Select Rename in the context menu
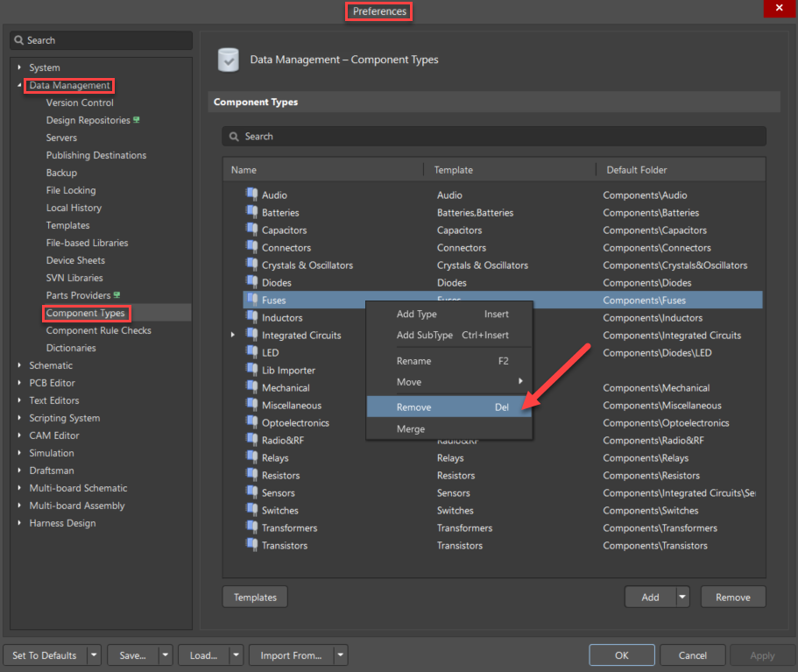This screenshot has width=798, height=672. (x=449, y=361)
